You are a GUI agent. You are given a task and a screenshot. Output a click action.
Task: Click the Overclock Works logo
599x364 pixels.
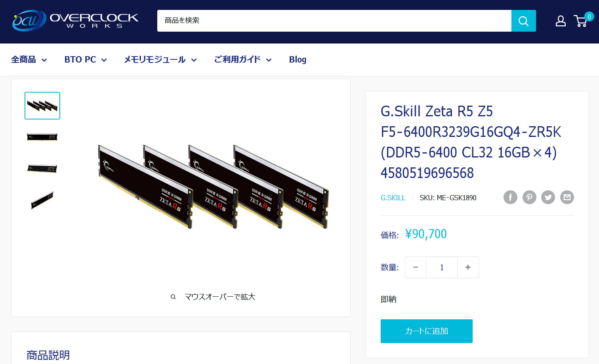coord(75,21)
